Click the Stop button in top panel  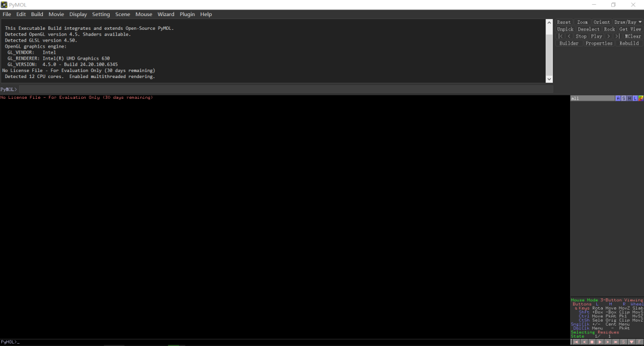pyautogui.click(x=581, y=36)
